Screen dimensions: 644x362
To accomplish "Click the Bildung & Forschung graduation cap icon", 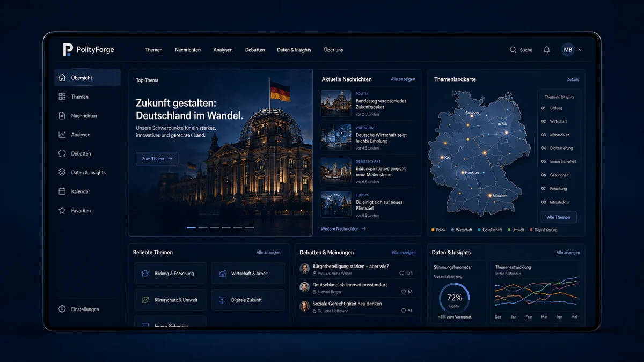I will pyautogui.click(x=145, y=274).
